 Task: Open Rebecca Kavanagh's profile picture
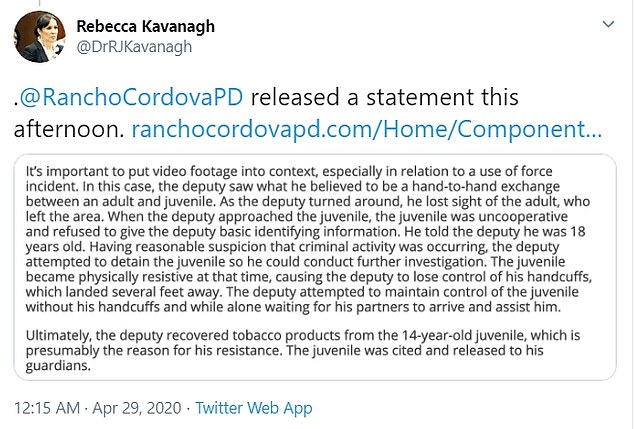coord(40,37)
